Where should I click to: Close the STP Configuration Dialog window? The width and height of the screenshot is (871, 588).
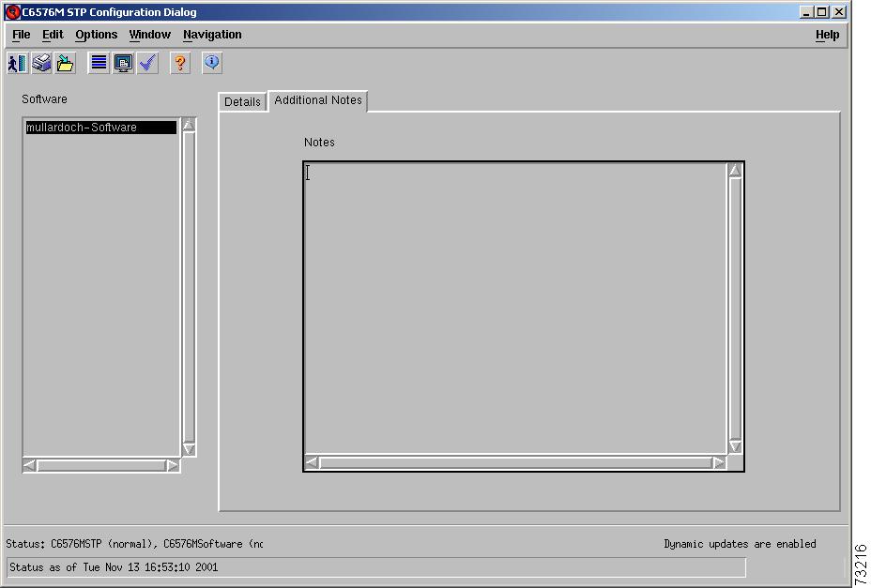[x=839, y=12]
